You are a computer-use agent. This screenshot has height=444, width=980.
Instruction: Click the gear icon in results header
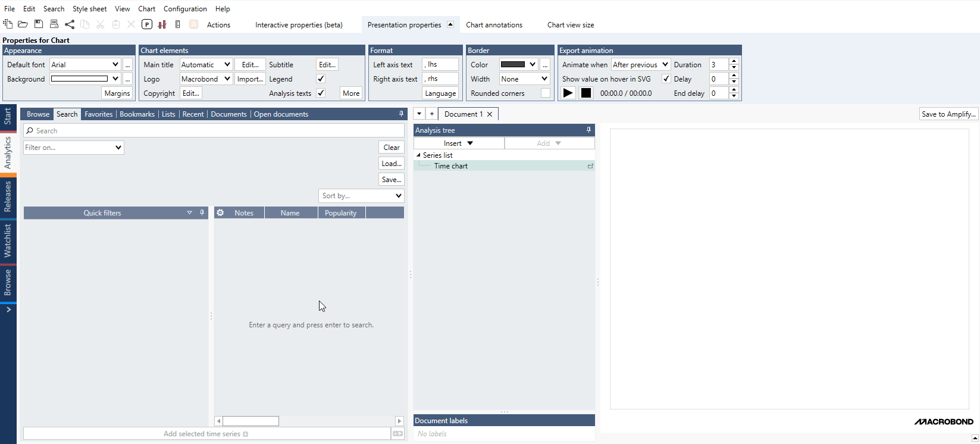point(220,212)
